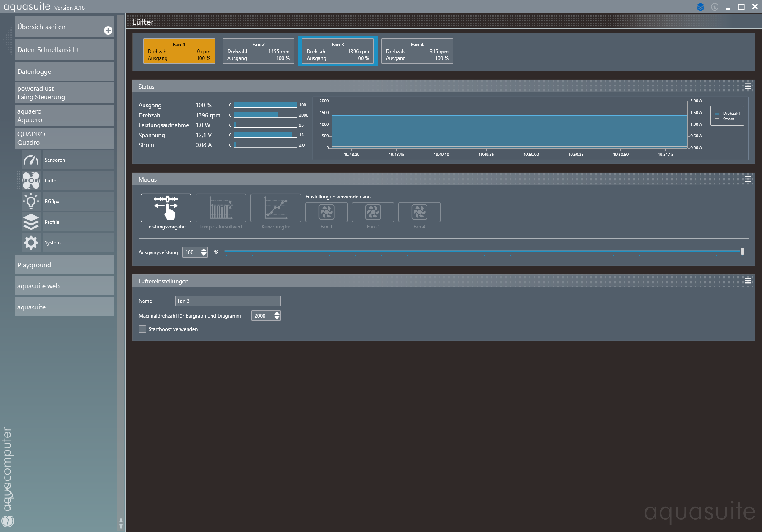Click the fan Name input field

coord(228,301)
